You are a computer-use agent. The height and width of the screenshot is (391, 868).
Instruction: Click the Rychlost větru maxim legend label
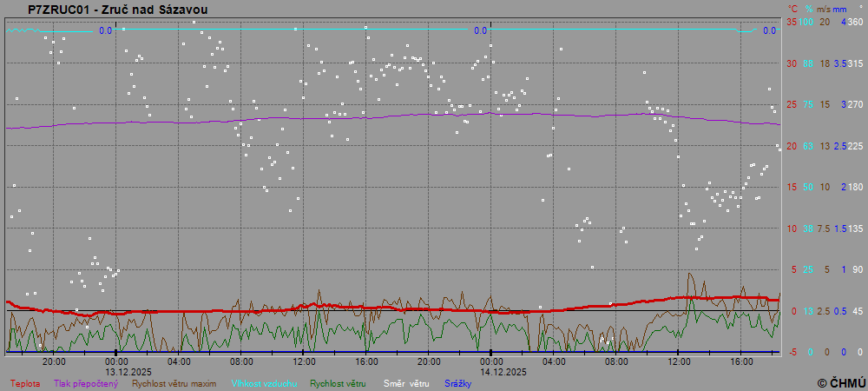pyautogui.click(x=174, y=383)
